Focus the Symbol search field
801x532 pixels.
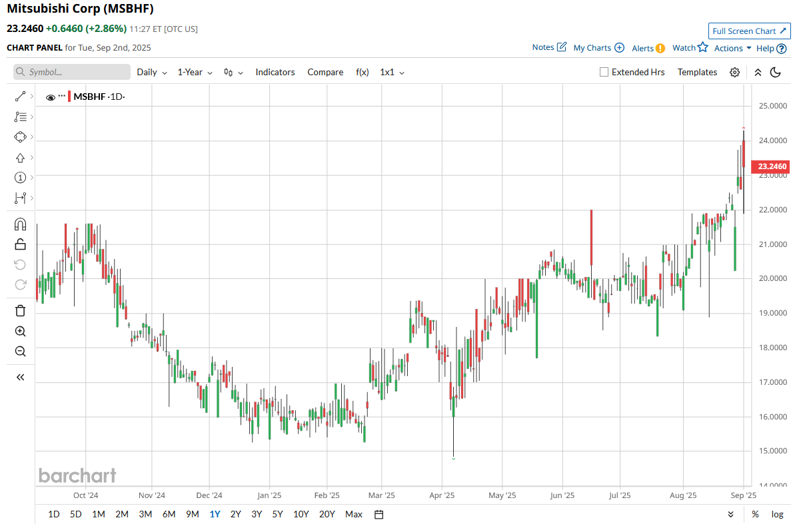[72, 72]
